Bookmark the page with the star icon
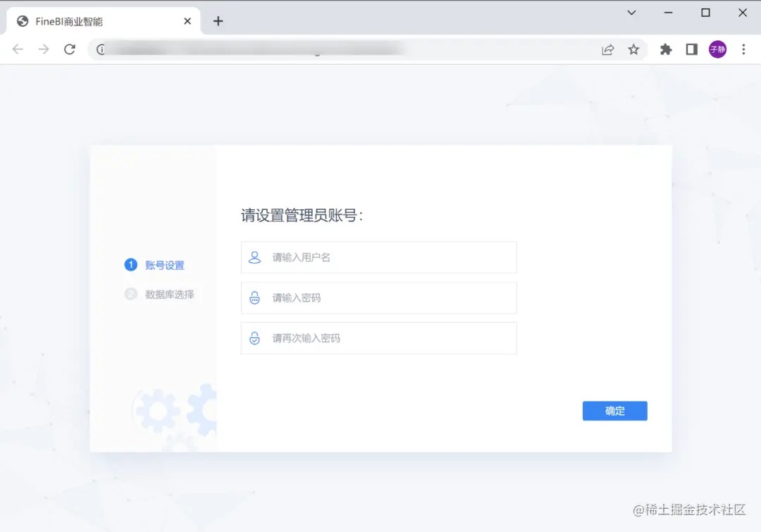 (x=633, y=49)
